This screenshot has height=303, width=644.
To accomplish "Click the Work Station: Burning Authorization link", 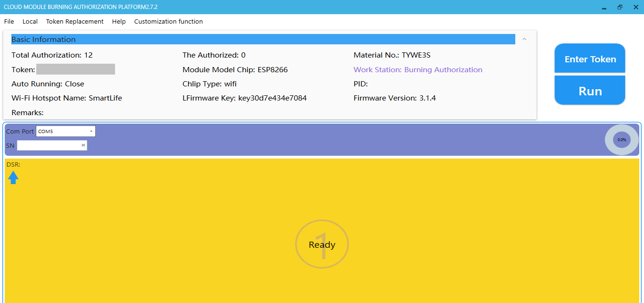I will [x=418, y=69].
